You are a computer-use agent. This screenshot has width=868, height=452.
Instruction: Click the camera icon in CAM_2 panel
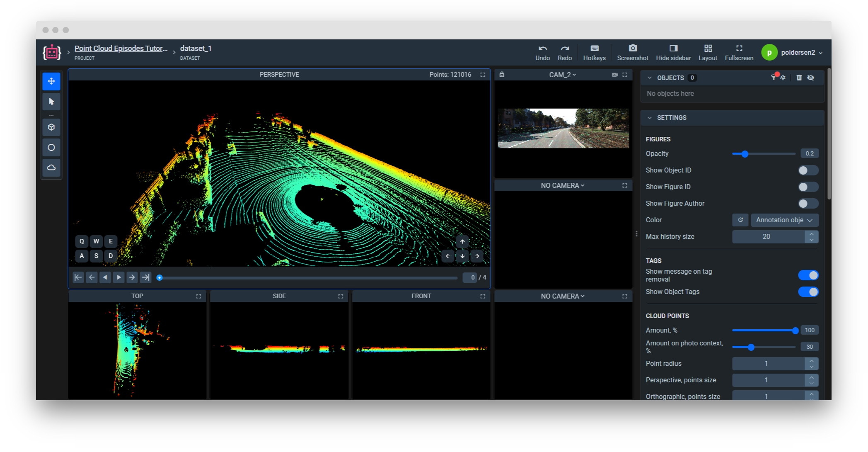click(615, 75)
